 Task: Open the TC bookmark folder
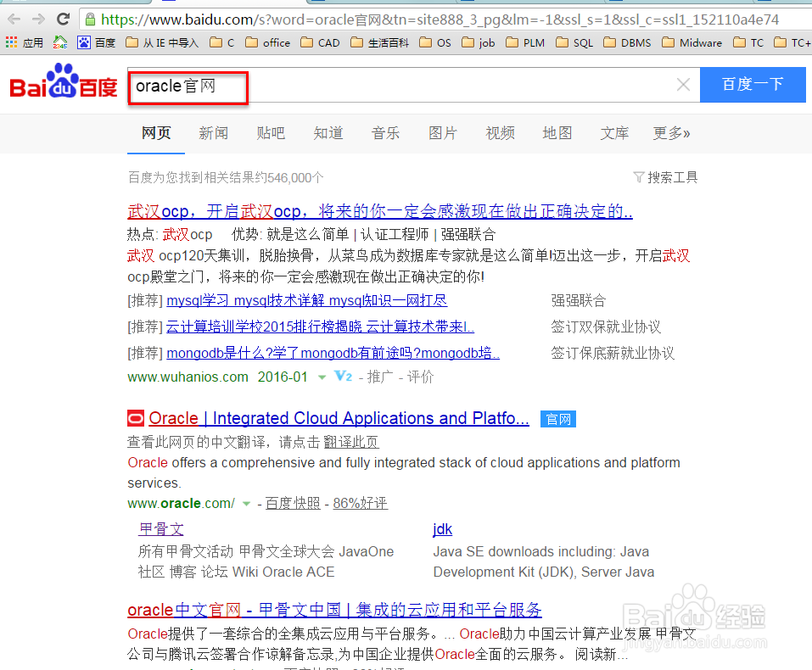[x=749, y=42]
